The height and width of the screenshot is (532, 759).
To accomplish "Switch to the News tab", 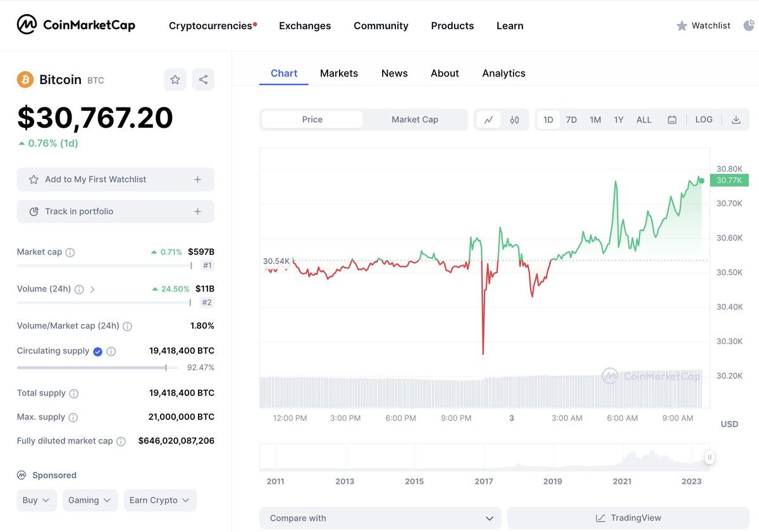I will tap(395, 73).
